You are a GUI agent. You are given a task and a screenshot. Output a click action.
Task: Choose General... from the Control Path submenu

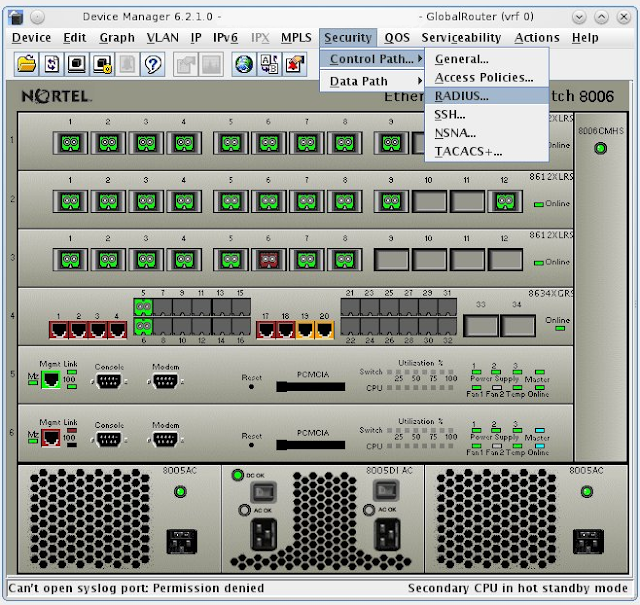(487, 59)
